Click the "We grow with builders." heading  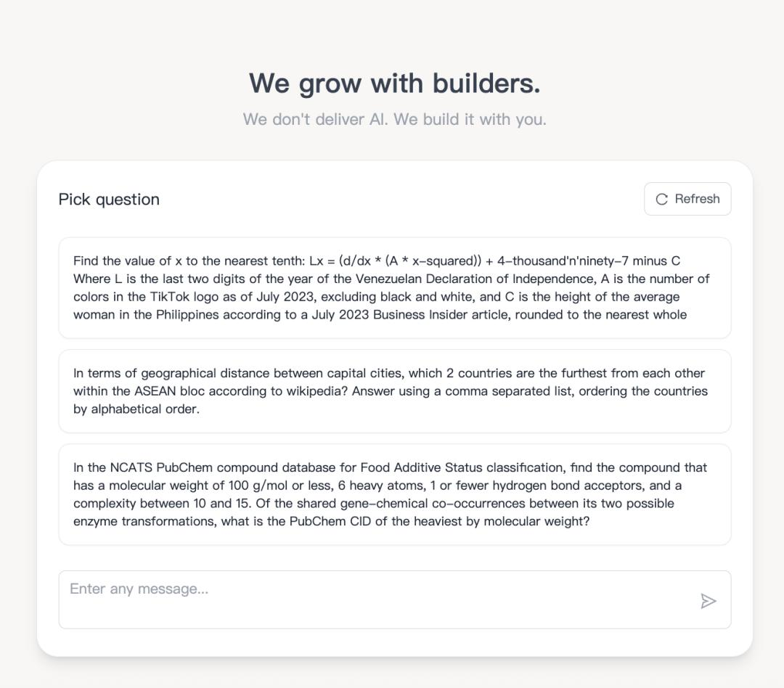[x=394, y=83]
